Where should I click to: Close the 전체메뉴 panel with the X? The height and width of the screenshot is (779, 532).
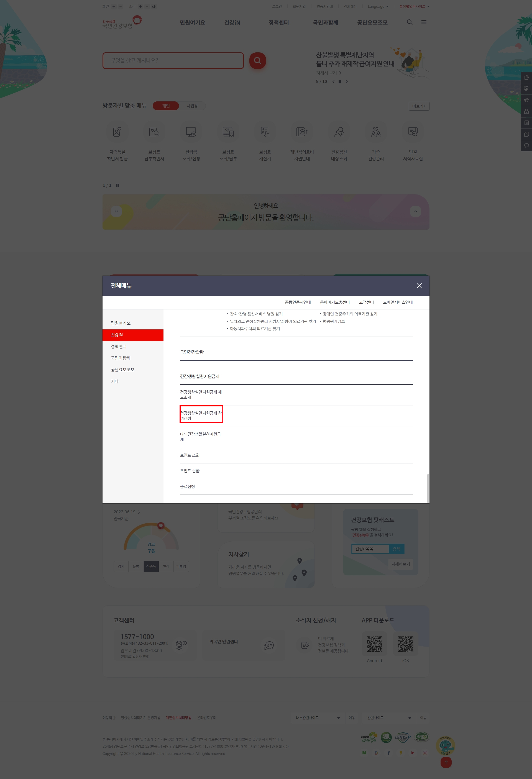coord(419,286)
